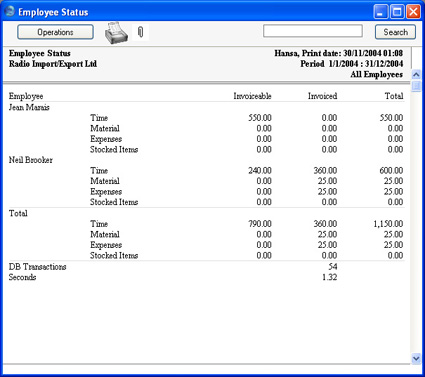Click the Invoiceable column header
This screenshot has height=377, width=425.
pos(252,96)
